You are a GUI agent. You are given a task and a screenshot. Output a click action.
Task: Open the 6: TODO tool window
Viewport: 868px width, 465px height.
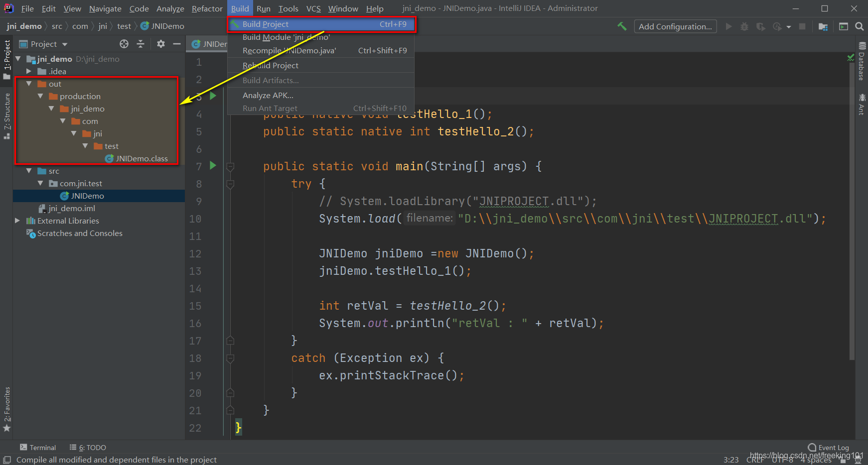pos(88,448)
